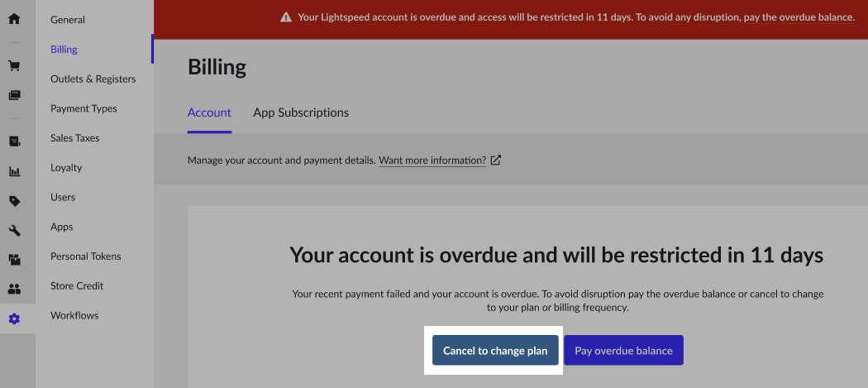Open Outlets & Registers settings
Viewport: 868px width, 388px height.
93,79
